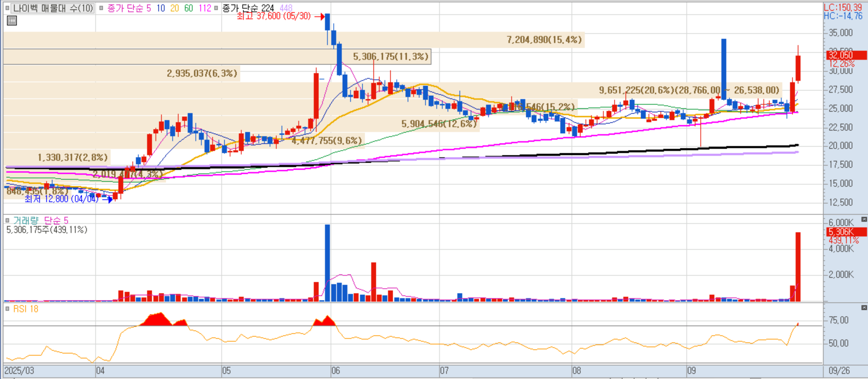Image resolution: width=868 pixels, height=379 pixels.
Task: Click the 5,904,546(12.6%) volume profile label
Action: (x=439, y=124)
